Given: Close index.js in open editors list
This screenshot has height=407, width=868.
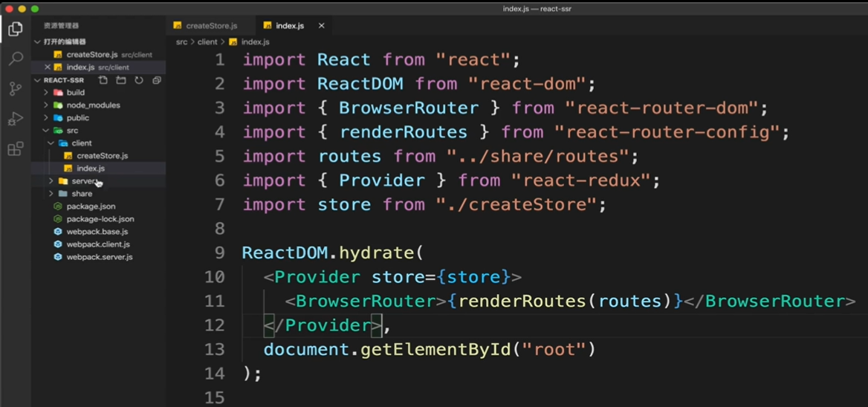Looking at the screenshot, I should click(48, 68).
